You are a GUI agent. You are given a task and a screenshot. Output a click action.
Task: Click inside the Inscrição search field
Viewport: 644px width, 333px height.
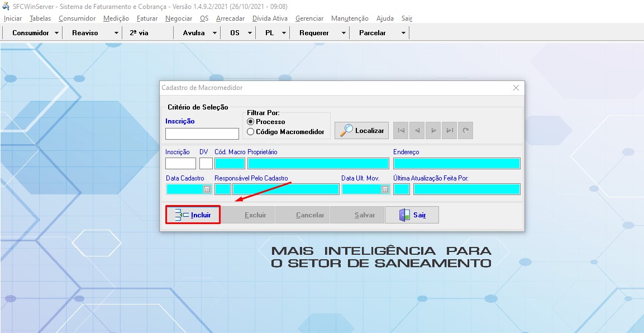(202, 134)
